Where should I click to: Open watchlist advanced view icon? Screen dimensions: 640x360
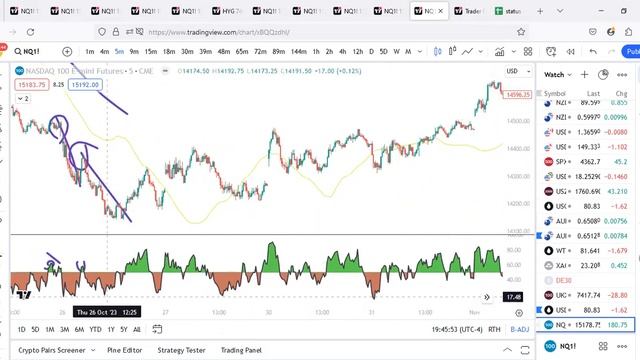point(603,74)
